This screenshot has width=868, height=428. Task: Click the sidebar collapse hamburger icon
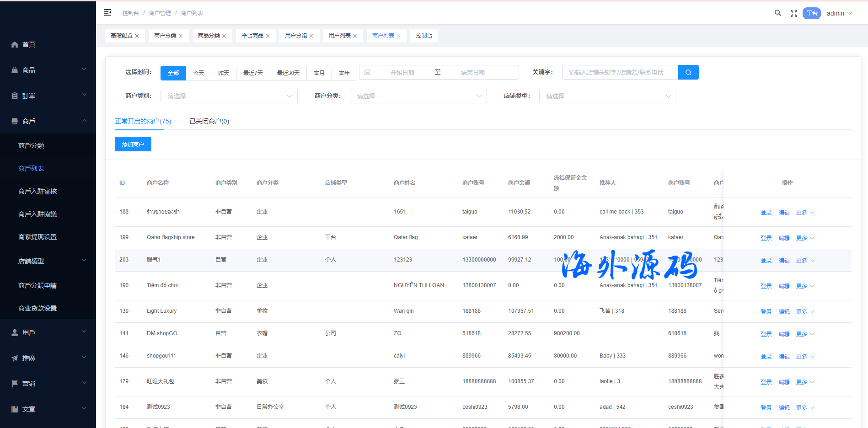click(x=107, y=13)
